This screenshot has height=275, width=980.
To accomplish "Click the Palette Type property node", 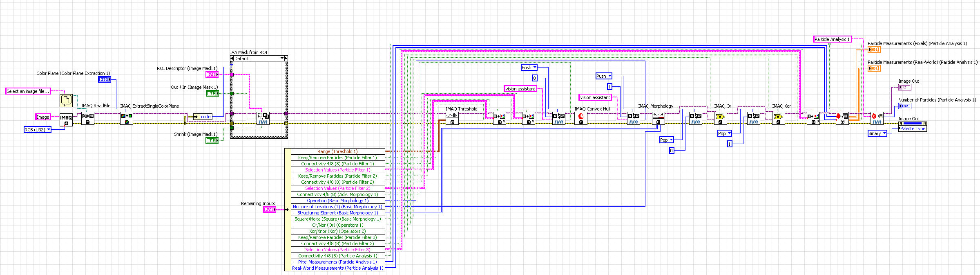I will point(913,128).
